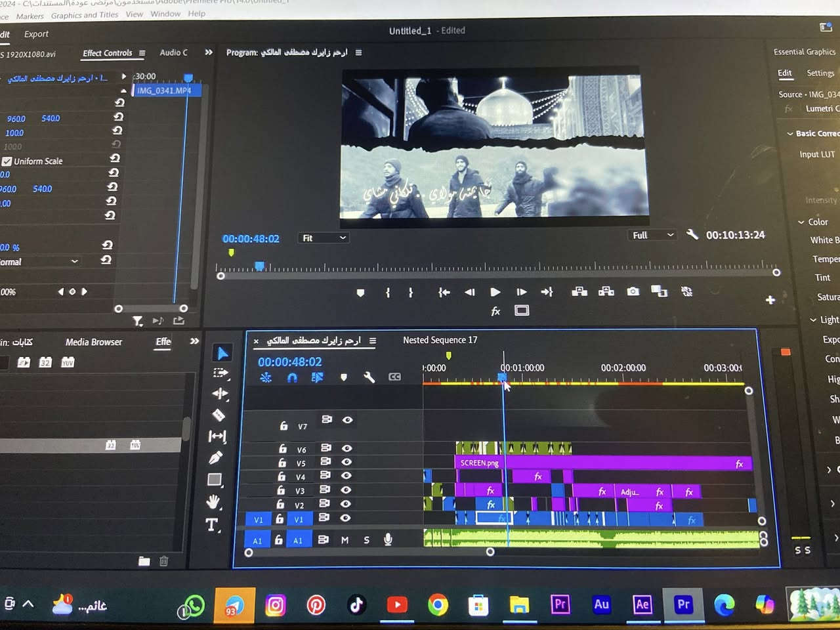Open the Full playback resolution dropdown
The width and height of the screenshot is (840, 630).
(652, 235)
